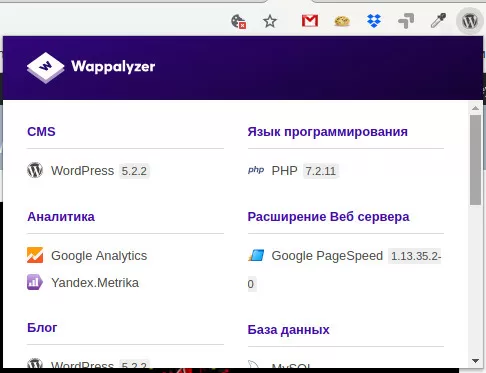Open the Google Analytics link
The width and height of the screenshot is (486, 373).
[x=99, y=256]
